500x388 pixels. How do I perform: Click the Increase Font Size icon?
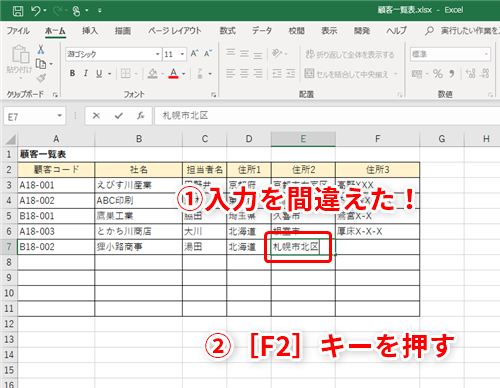pyautogui.click(x=194, y=54)
